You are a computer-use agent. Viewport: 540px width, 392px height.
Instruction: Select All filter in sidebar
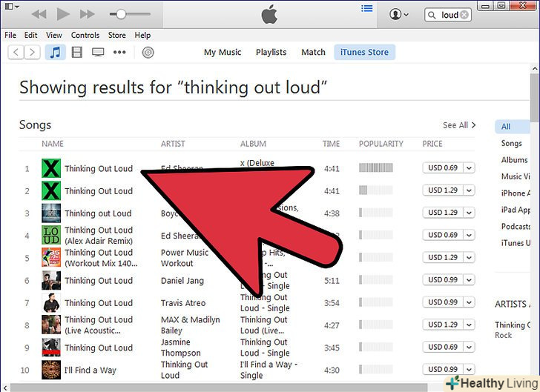pos(513,127)
